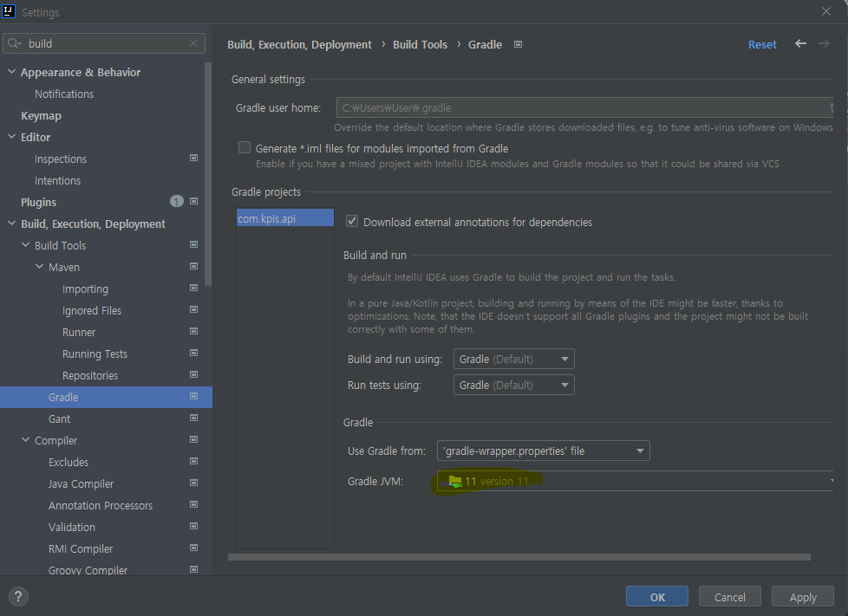Select the Repositories settings page
The image size is (848, 616).
[x=90, y=375]
